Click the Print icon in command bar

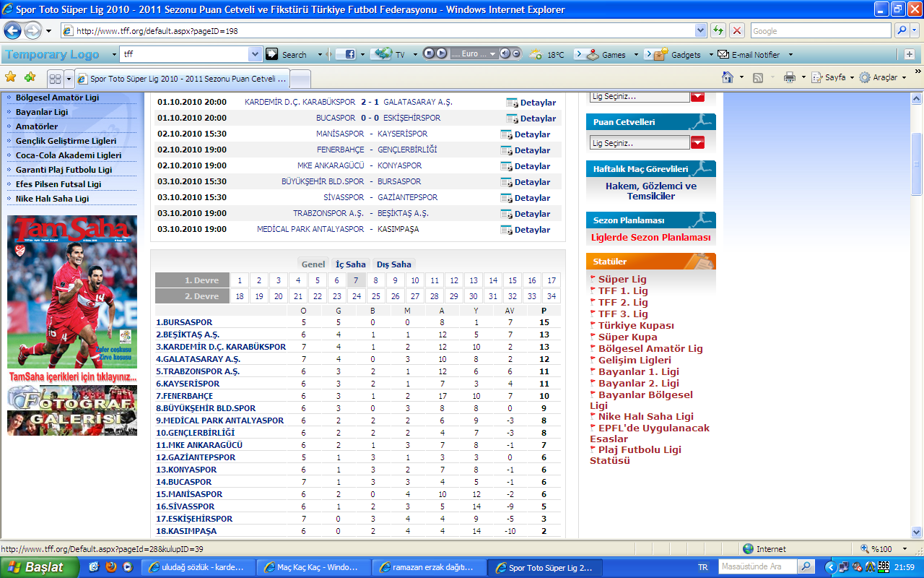coord(790,77)
